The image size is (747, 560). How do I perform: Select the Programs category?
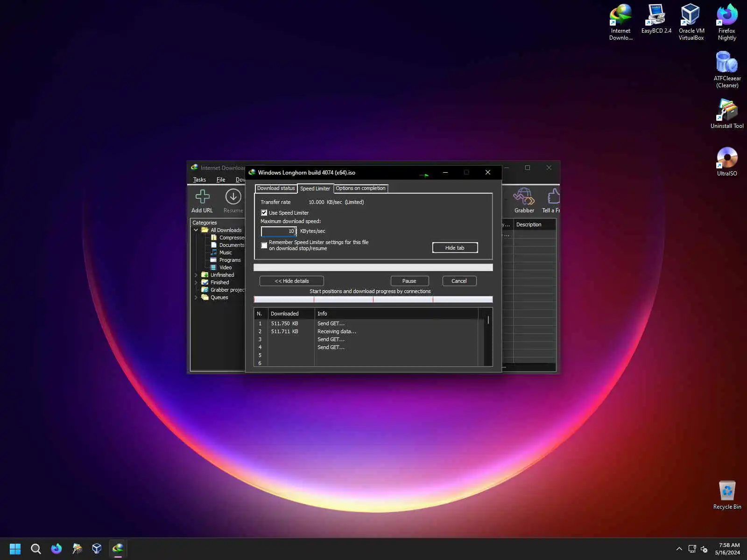click(x=226, y=260)
